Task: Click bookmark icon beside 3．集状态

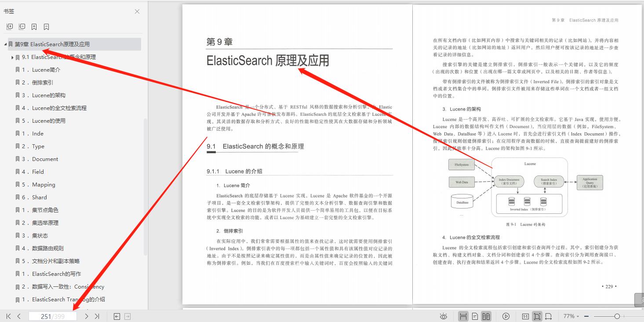Action: 18,236
